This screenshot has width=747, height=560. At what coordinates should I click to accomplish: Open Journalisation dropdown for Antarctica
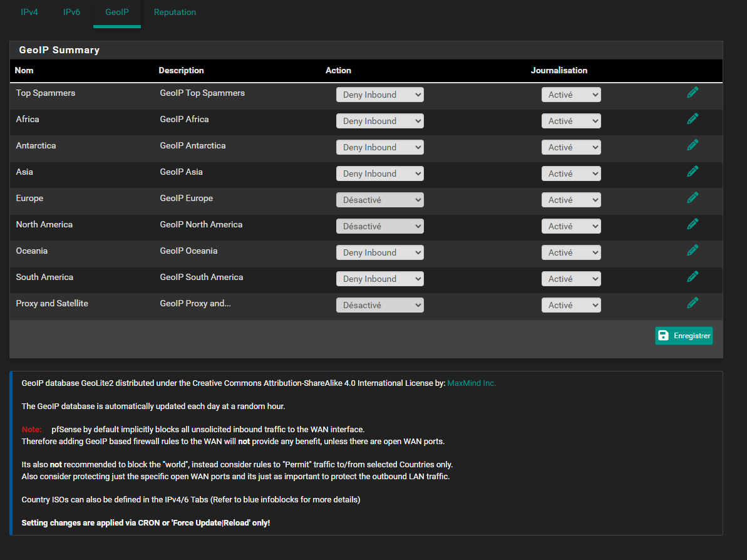(570, 147)
